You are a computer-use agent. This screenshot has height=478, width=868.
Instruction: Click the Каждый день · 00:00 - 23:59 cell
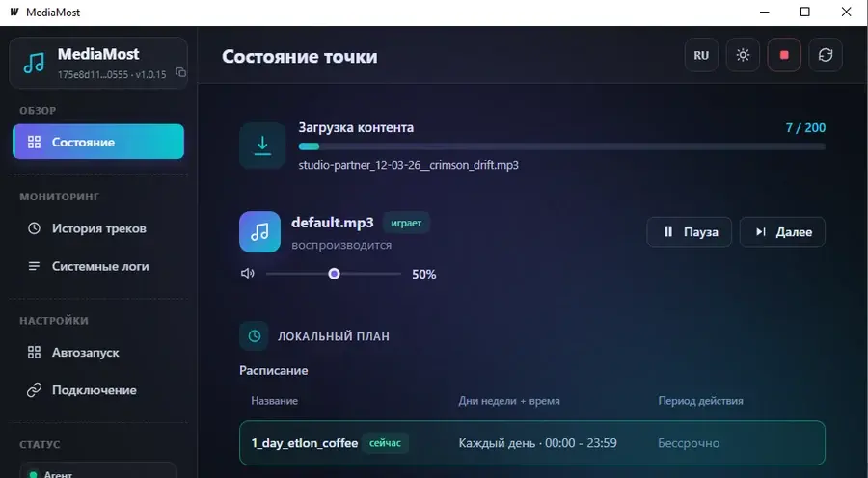(x=537, y=443)
